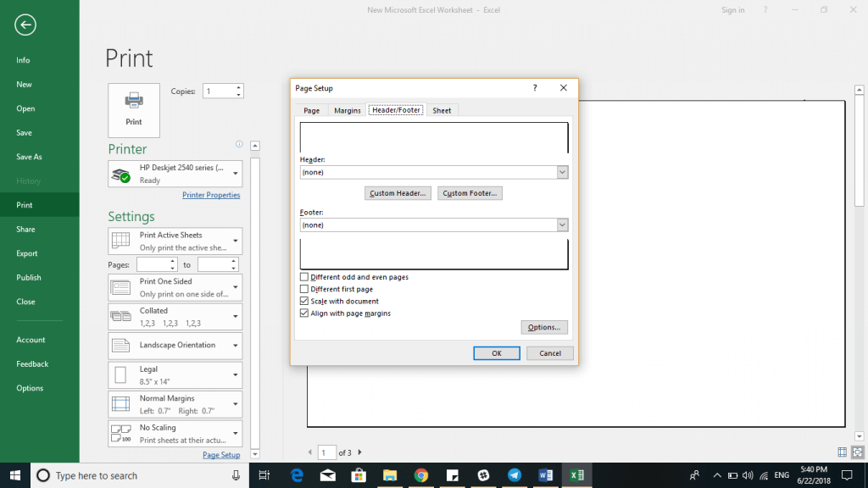Enable Different odd and even pages
The image size is (868, 488).
tap(303, 276)
